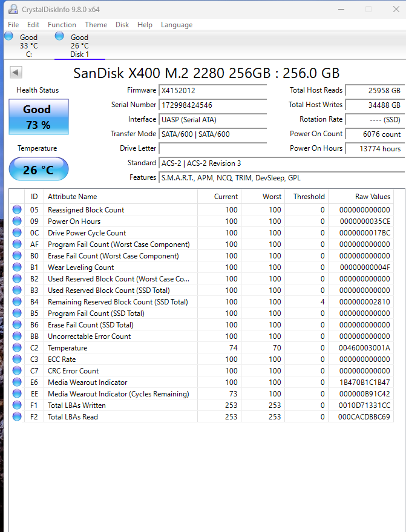The image size is (406, 532).
Task: Click the Current column header
Action: coord(219,197)
